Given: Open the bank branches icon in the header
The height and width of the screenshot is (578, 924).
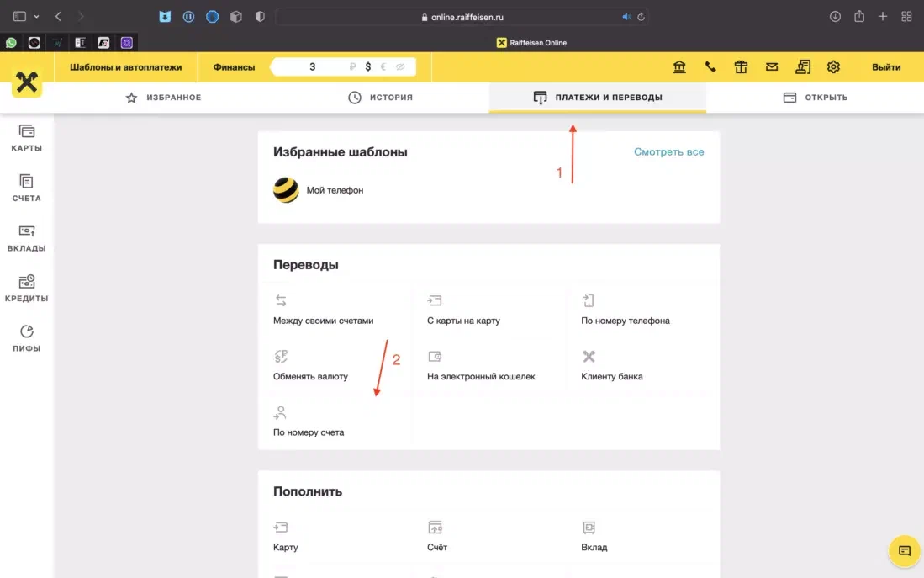Looking at the screenshot, I should point(679,67).
